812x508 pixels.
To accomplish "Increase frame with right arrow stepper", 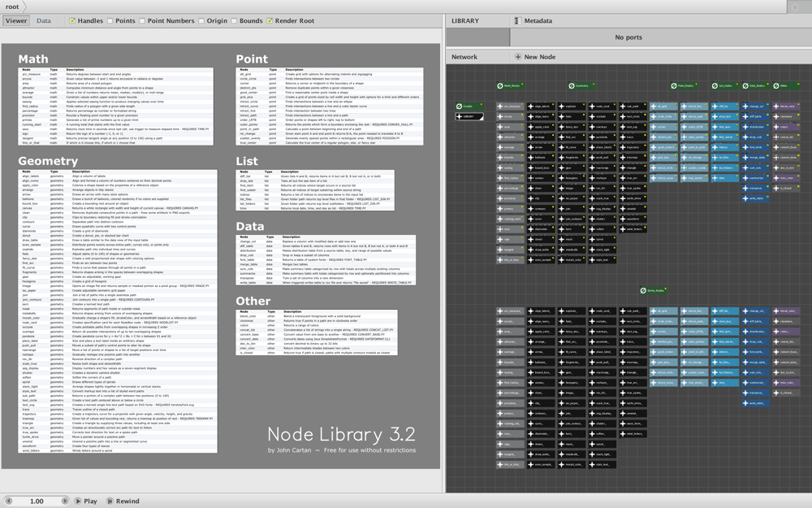I will [x=65, y=501].
